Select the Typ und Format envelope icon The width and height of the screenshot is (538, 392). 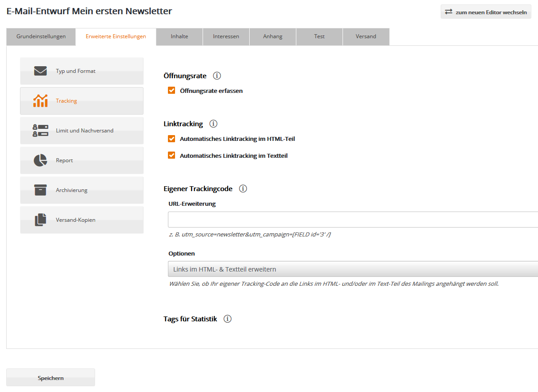coord(40,70)
